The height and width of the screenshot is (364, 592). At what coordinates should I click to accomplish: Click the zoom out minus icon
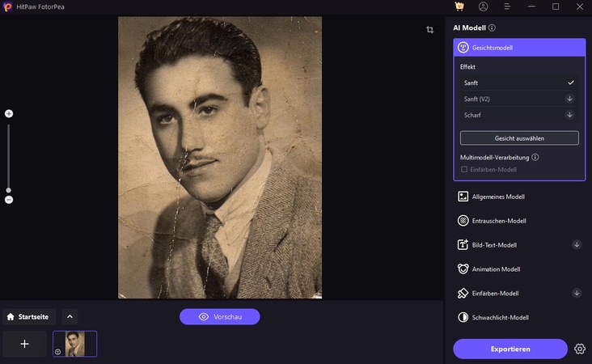pyautogui.click(x=9, y=200)
